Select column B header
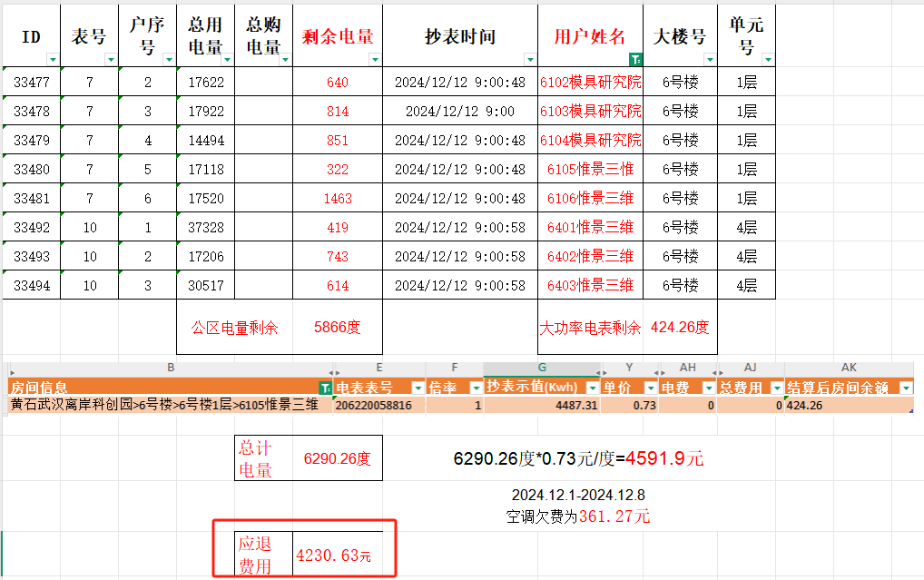 pyautogui.click(x=171, y=368)
